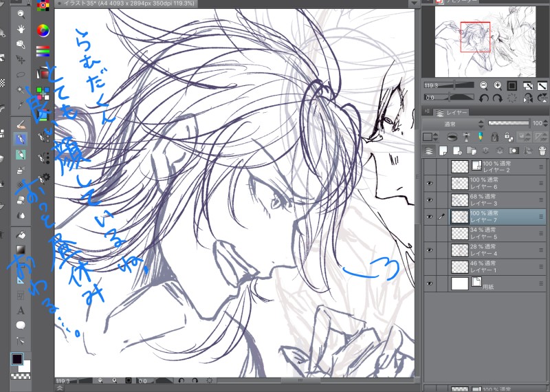Select the Operation object tool
550x392 pixels.
pyautogui.click(x=21, y=44)
